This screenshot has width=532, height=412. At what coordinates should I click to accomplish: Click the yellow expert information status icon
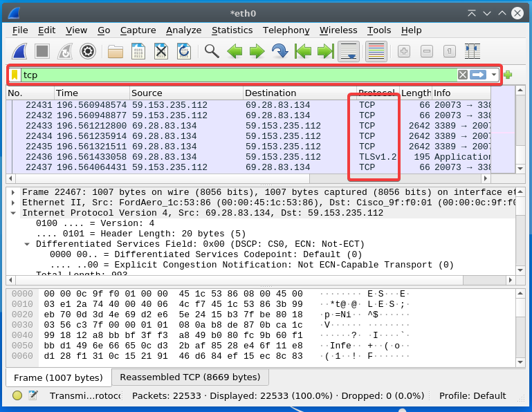17,395
